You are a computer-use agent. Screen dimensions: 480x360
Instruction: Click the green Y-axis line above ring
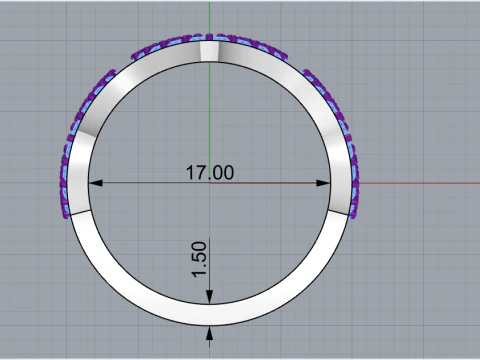click(x=209, y=17)
